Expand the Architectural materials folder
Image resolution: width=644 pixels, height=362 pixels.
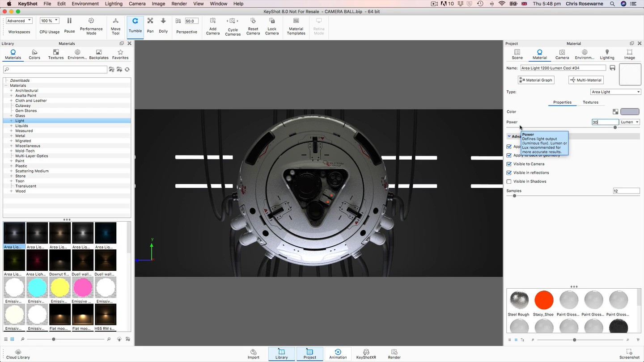(11, 91)
